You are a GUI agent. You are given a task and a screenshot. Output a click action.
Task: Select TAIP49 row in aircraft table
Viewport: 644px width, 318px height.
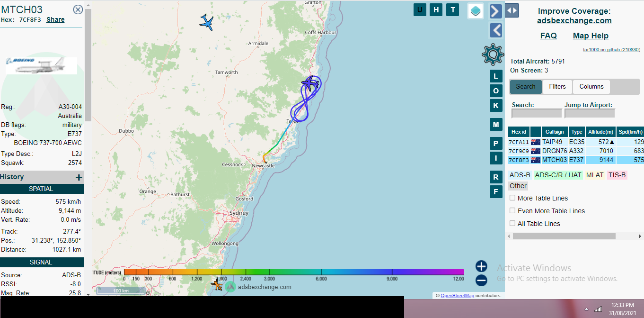576,142
